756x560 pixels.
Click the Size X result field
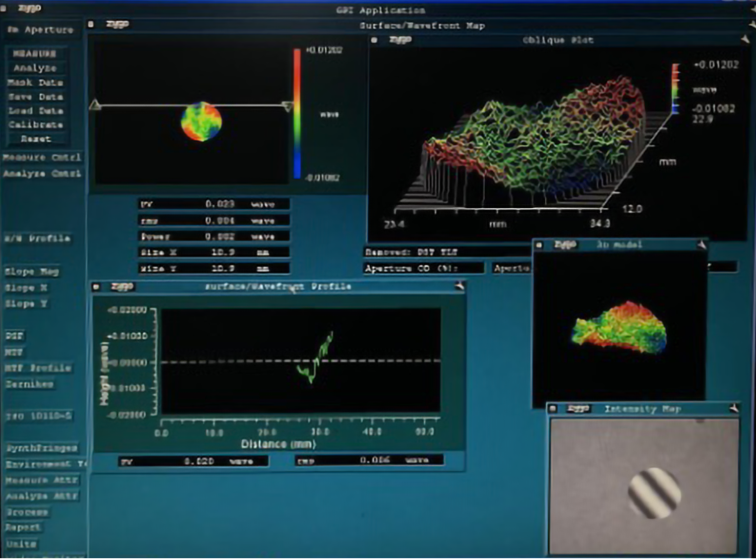(214, 252)
